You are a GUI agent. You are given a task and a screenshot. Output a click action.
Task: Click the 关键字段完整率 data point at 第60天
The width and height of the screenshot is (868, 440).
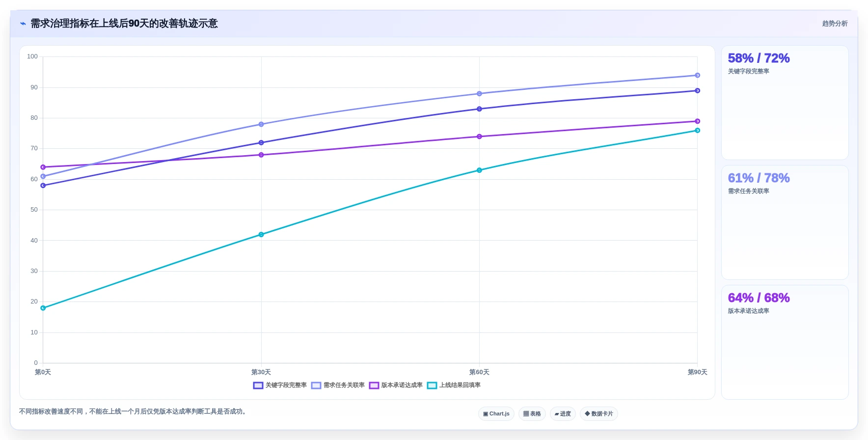coord(479,109)
